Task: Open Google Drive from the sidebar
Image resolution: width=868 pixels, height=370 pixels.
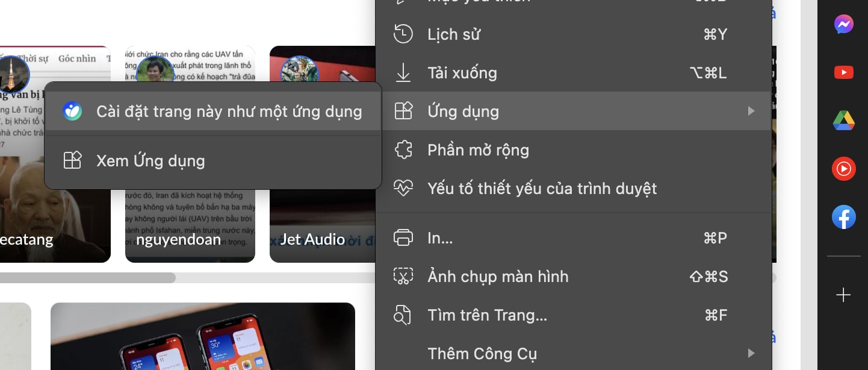Action: (843, 121)
